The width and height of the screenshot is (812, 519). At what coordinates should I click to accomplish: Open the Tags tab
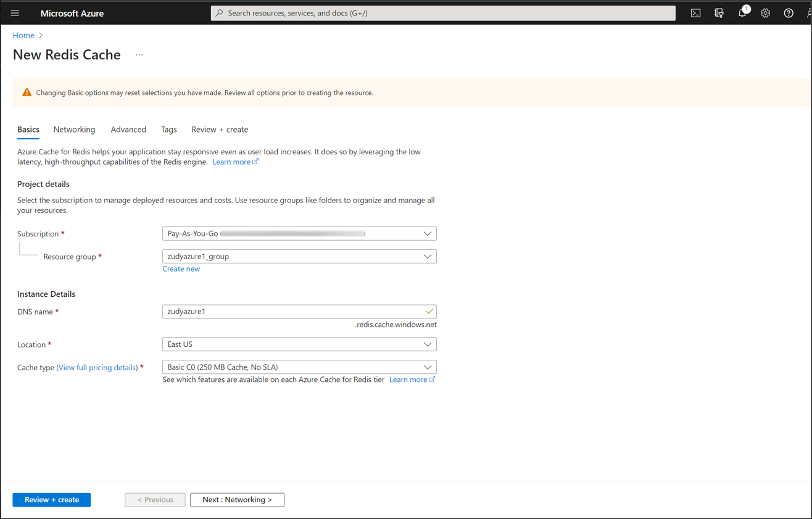[x=169, y=130]
